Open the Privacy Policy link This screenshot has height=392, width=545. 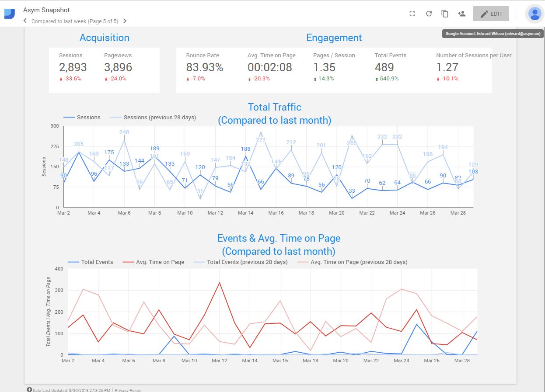128,390
